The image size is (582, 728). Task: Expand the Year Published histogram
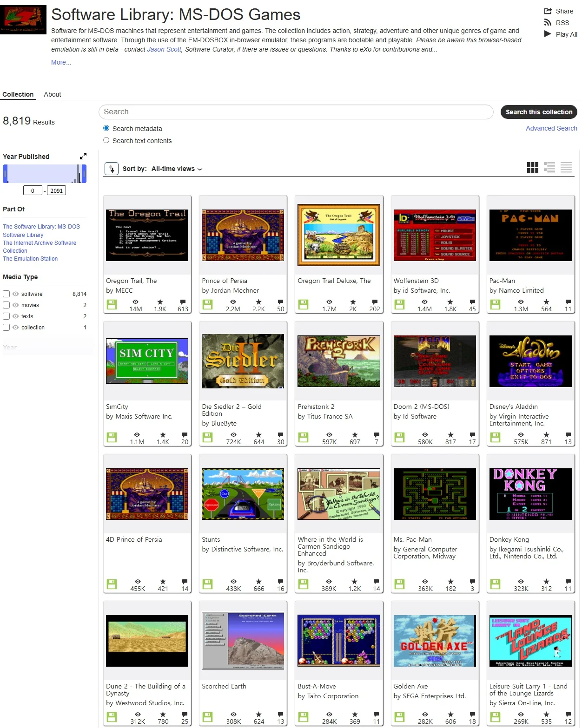[x=83, y=156]
